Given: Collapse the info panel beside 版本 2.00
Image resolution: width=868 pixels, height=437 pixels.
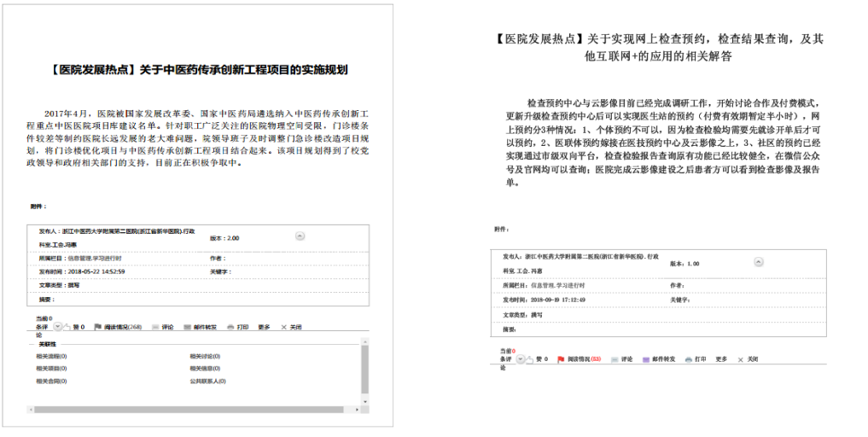Looking at the screenshot, I should pyautogui.click(x=300, y=236).
